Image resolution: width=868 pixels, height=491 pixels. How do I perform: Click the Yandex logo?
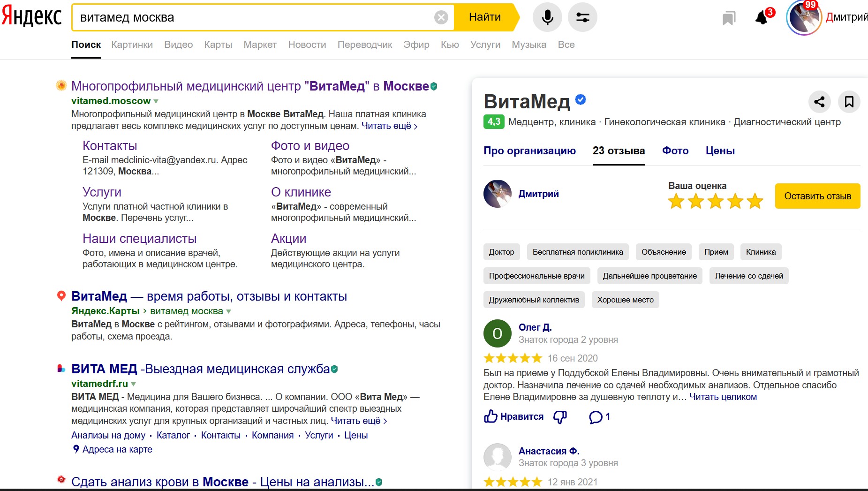pos(32,16)
